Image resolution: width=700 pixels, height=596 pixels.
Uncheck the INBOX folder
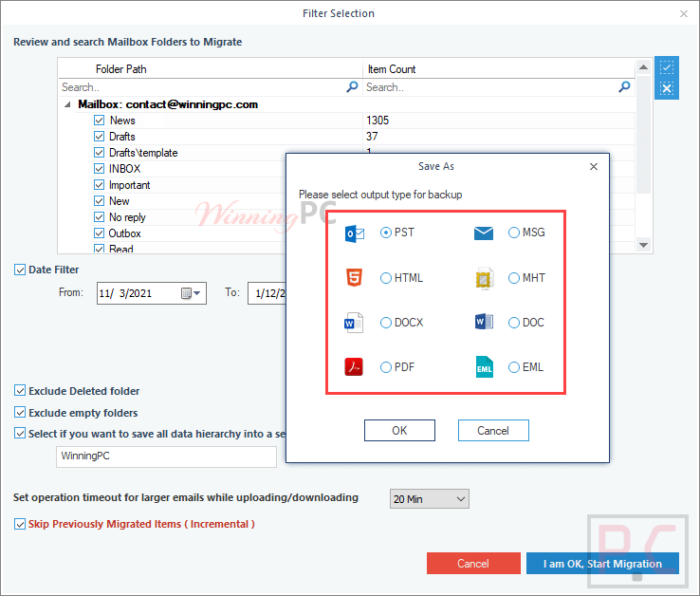pyautogui.click(x=99, y=168)
